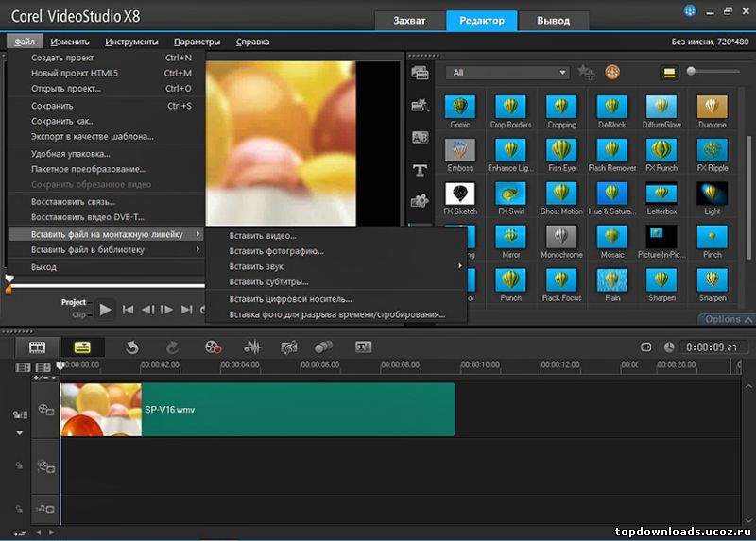756x541 pixels.
Task: Open Record/Capture option reel icon
Action: [x=213, y=347]
